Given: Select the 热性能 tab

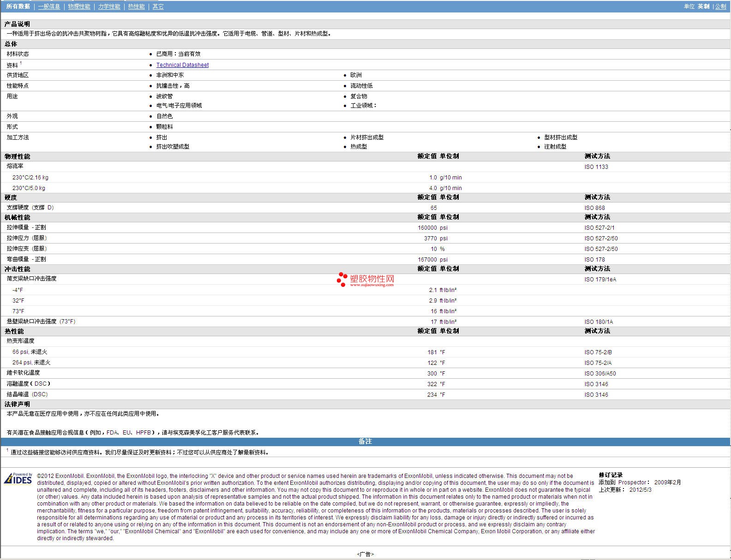Looking at the screenshot, I should click(x=136, y=6).
